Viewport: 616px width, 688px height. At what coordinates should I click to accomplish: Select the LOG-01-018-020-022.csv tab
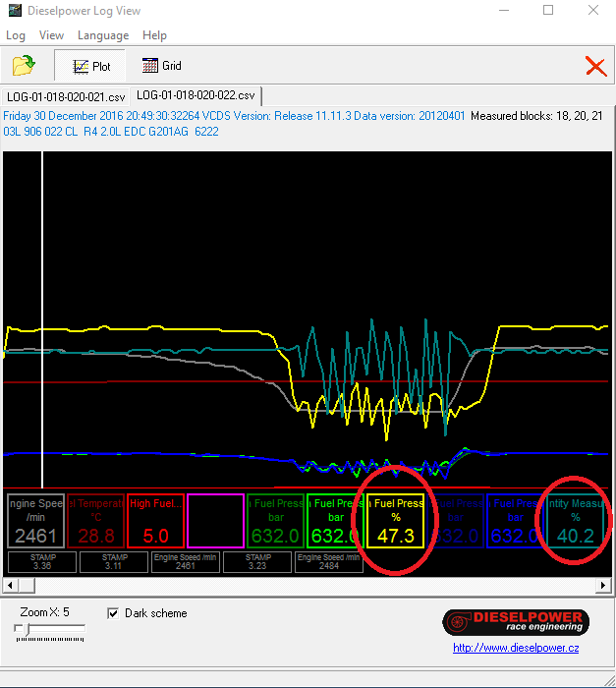pyautogui.click(x=196, y=95)
